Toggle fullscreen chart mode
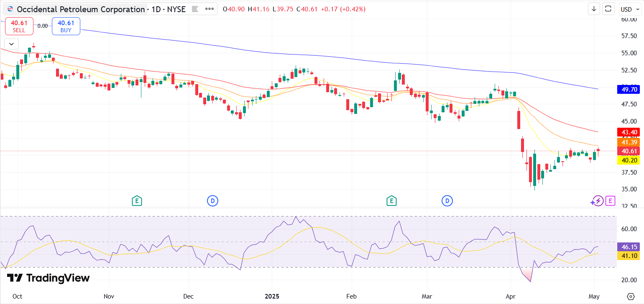 pyautogui.click(x=608, y=9)
